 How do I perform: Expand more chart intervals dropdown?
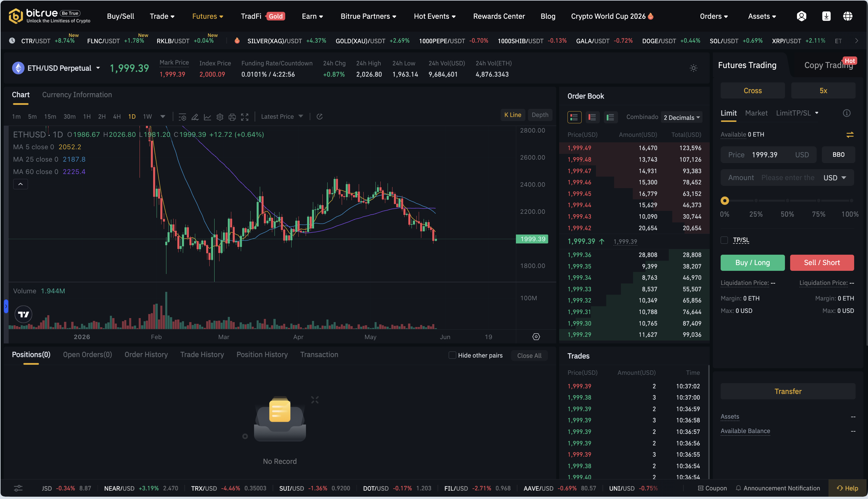(163, 116)
